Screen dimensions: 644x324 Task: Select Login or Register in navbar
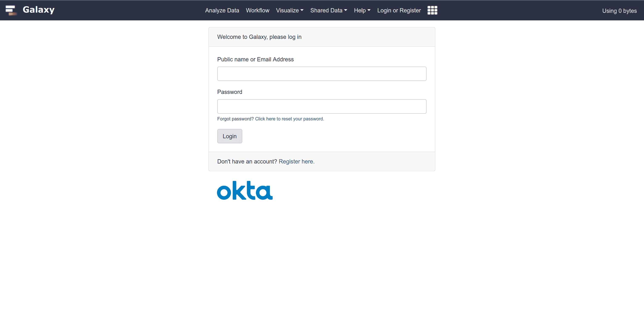(399, 10)
